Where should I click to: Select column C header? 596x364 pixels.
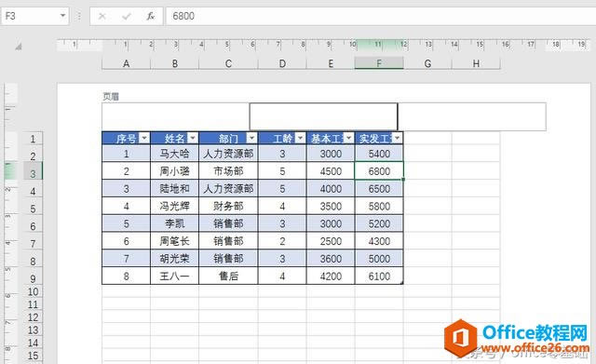point(228,63)
